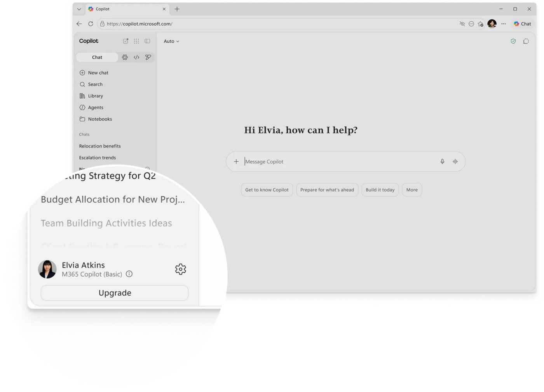Screen dimensions: 544x392
Task: Open the browser tab list dropdown arrow
Action: pyautogui.click(x=79, y=9)
